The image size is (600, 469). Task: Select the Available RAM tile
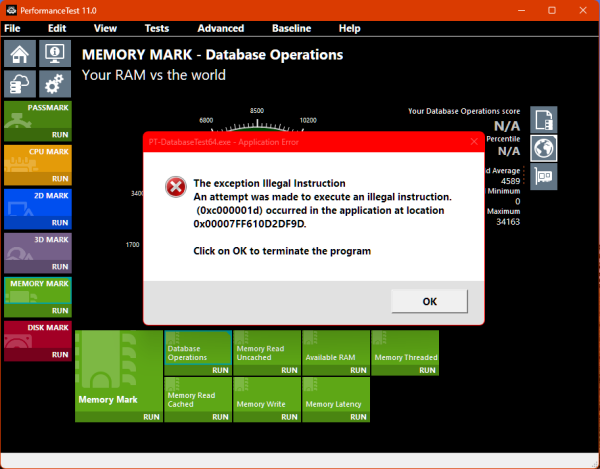pyautogui.click(x=336, y=348)
